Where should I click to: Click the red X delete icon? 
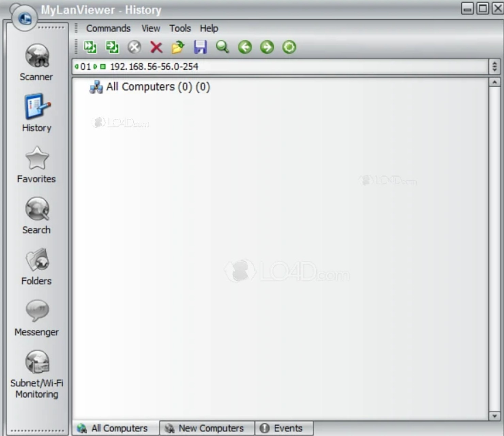(x=156, y=47)
